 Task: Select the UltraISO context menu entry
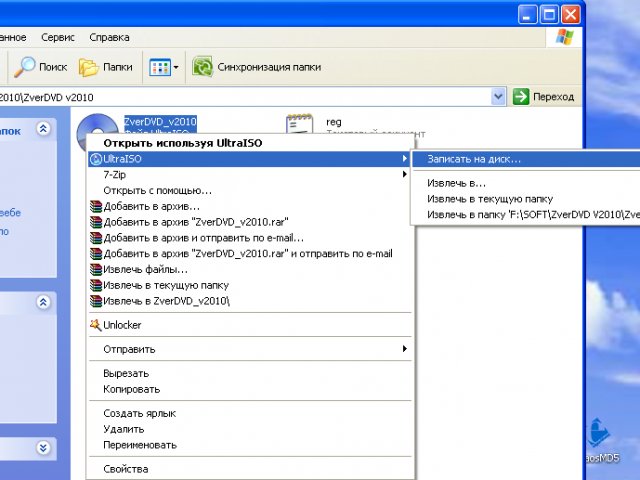(x=250, y=159)
